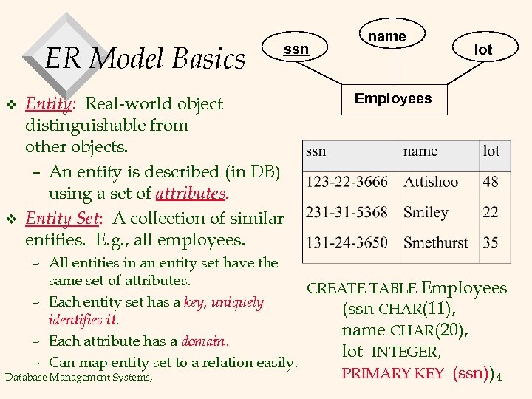The height and width of the screenshot is (399, 532).
Task: Click the red 'PRIMARY KEY (ssn))' line
Action: pos(418,373)
